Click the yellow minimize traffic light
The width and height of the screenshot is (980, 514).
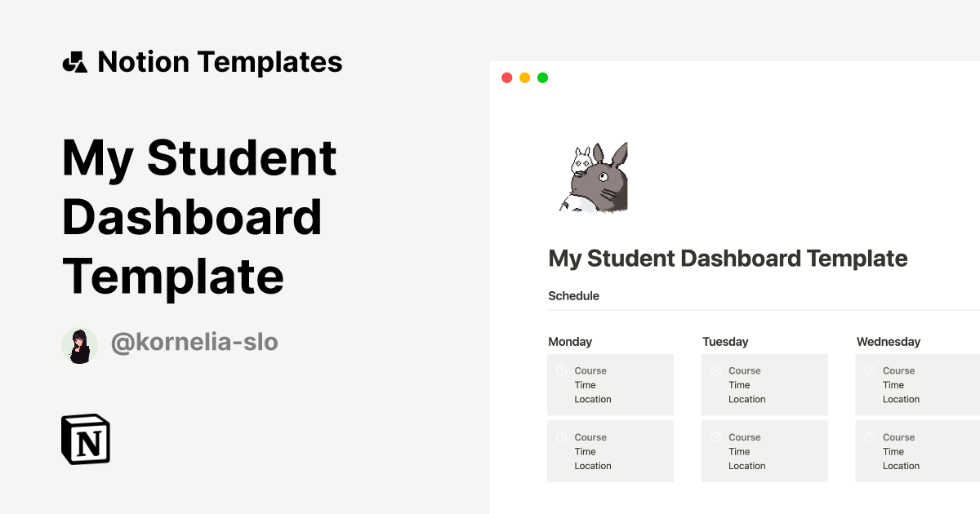coord(523,77)
